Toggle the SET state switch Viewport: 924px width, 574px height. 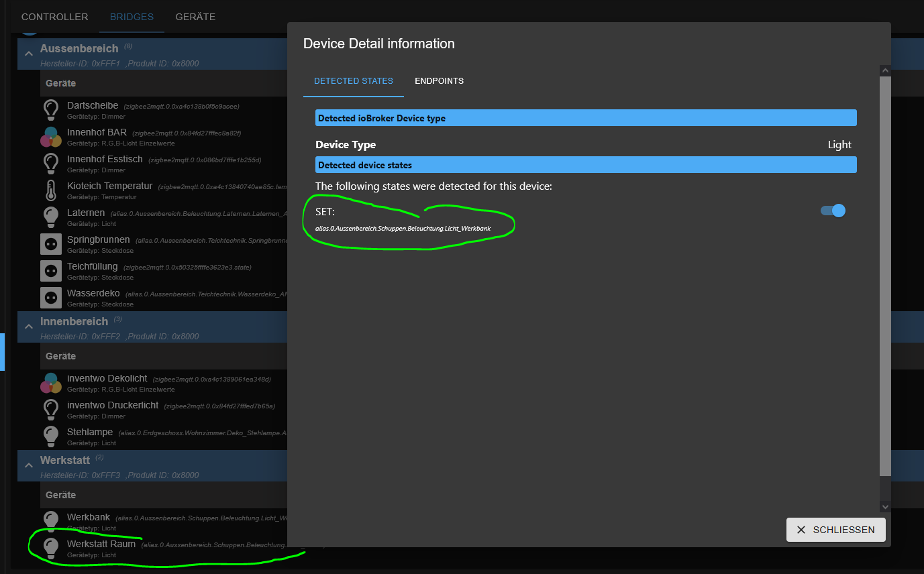pos(833,211)
